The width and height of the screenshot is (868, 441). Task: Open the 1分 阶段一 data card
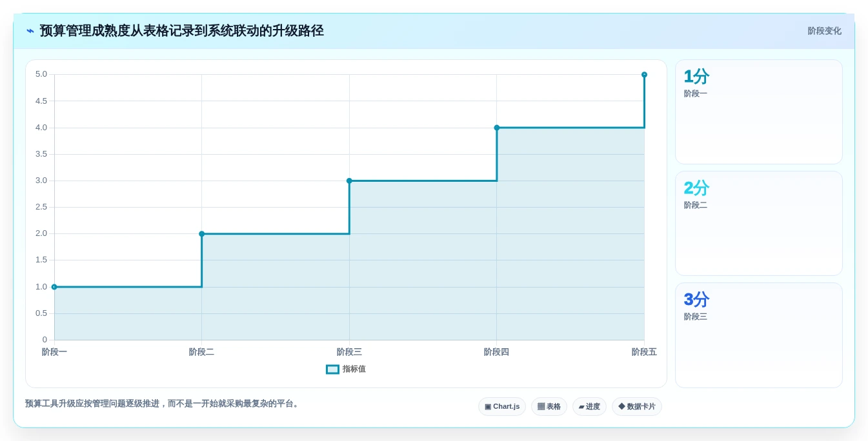tap(759, 112)
